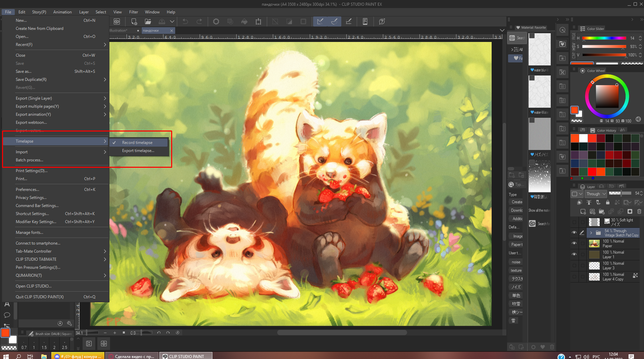Open the Animation menu
The width and height of the screenshot is (644, 359).
pos(62,12)
